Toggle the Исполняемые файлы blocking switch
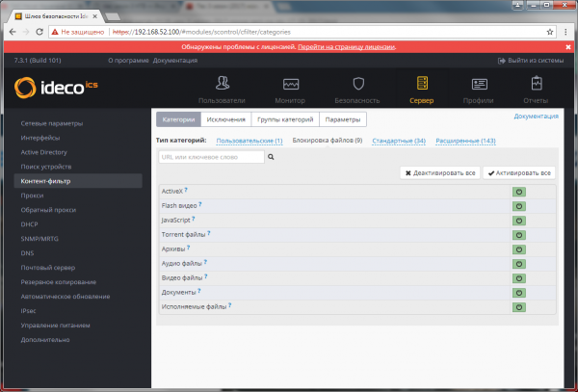 (x=518, y=306)
